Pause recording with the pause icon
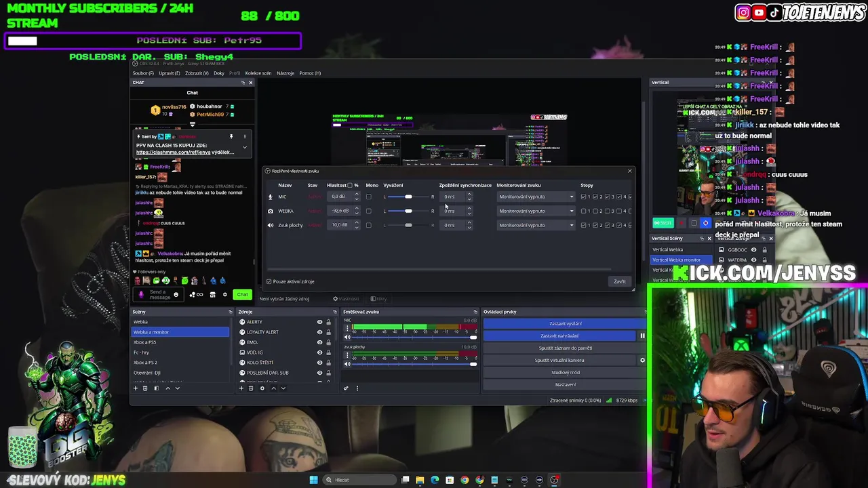Image resolution: width=868 pixels, height=488 pixels. tap(642, 335)
